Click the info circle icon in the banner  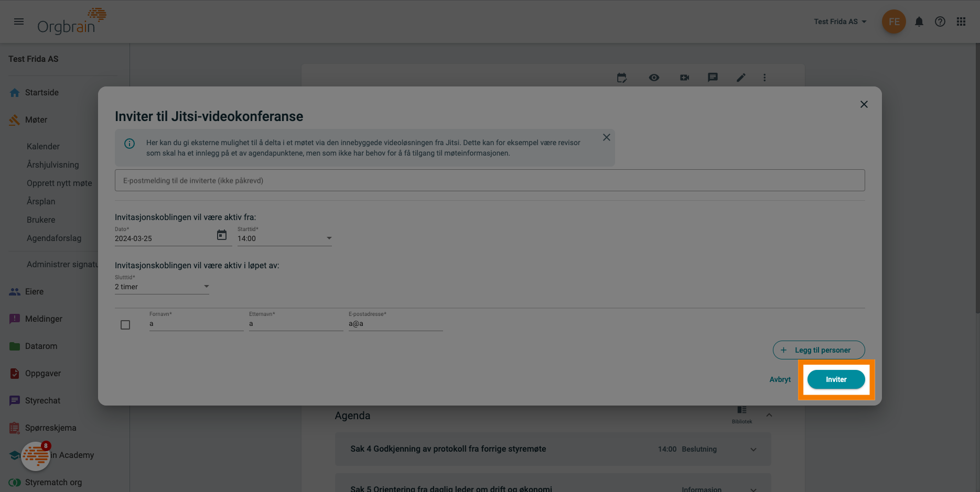click(x=130, y=144)
